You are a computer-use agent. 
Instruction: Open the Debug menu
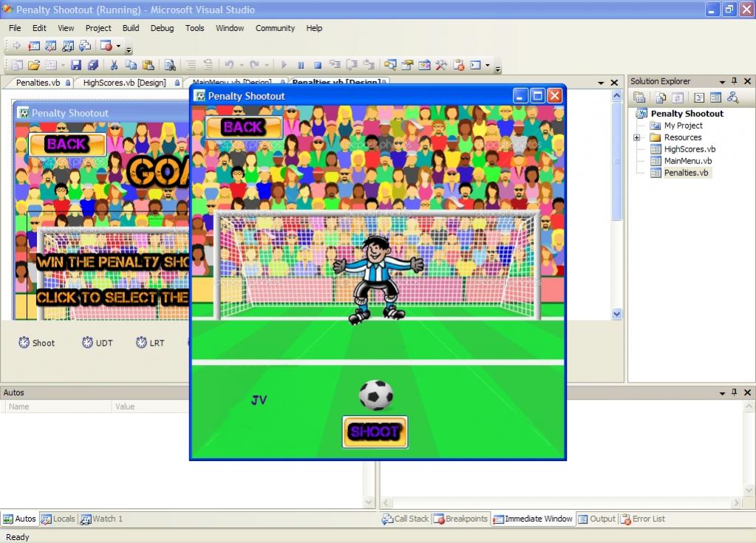coord(162,28)
